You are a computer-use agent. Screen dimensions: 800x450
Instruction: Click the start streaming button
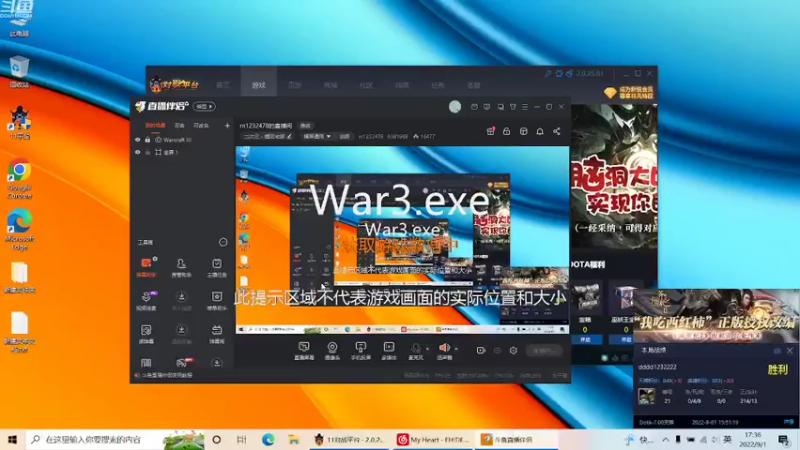(544, 351)
